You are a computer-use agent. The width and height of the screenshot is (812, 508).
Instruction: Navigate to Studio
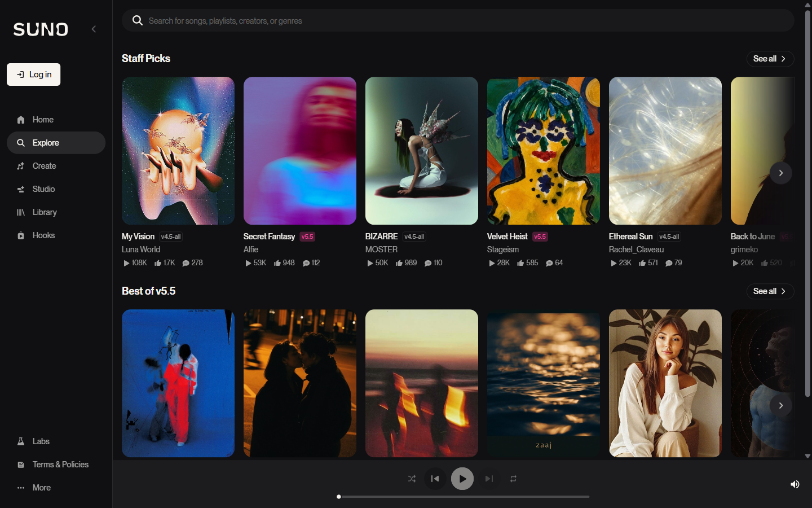coord(56,189)
